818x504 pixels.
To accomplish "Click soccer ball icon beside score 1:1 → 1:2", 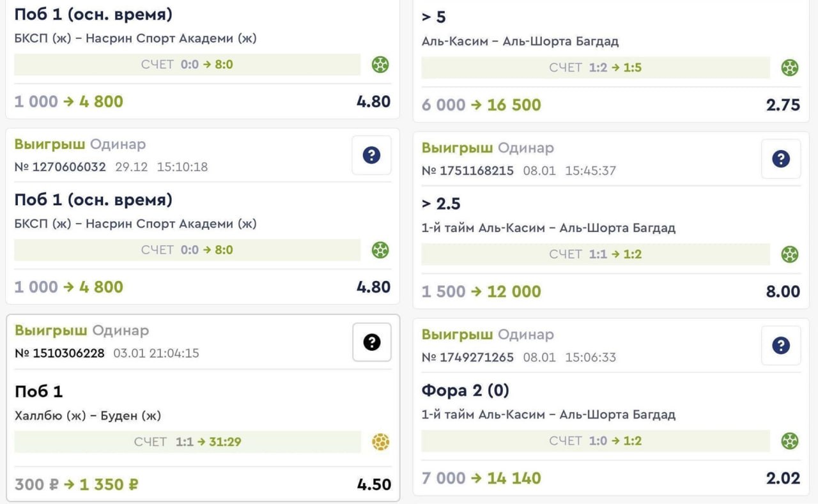I will [790, 254].
